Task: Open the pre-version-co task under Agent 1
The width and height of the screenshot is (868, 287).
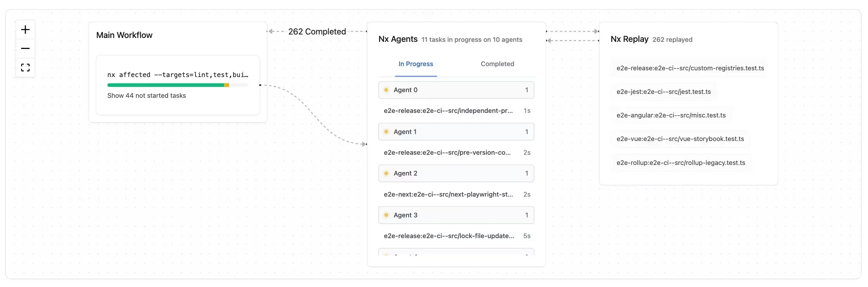Action: click(x=447, y=152)
